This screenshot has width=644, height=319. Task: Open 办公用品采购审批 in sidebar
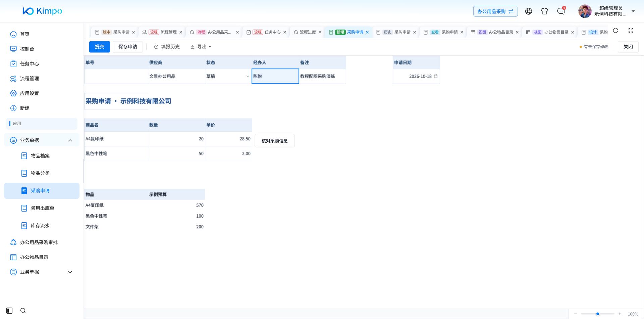coord(42,242)
